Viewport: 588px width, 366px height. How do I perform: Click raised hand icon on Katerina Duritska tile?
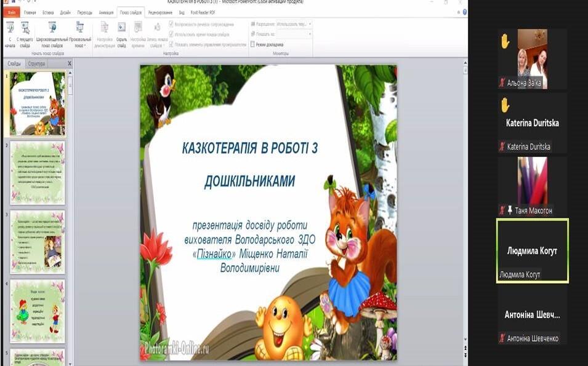tap(505, 105)
